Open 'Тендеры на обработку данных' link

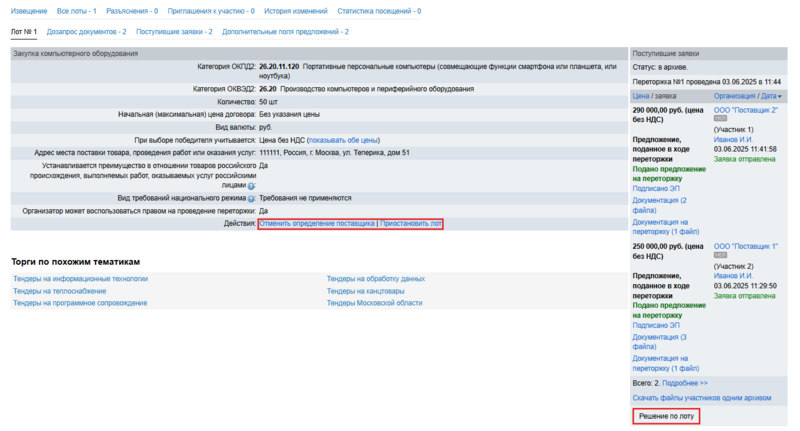[x=376, y=279]
